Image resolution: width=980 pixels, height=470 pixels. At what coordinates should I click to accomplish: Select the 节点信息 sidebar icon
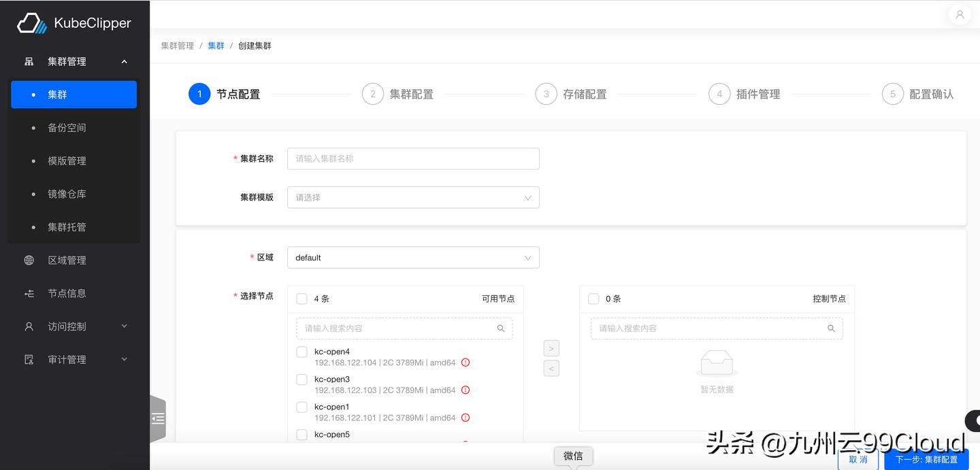(28, 293)
